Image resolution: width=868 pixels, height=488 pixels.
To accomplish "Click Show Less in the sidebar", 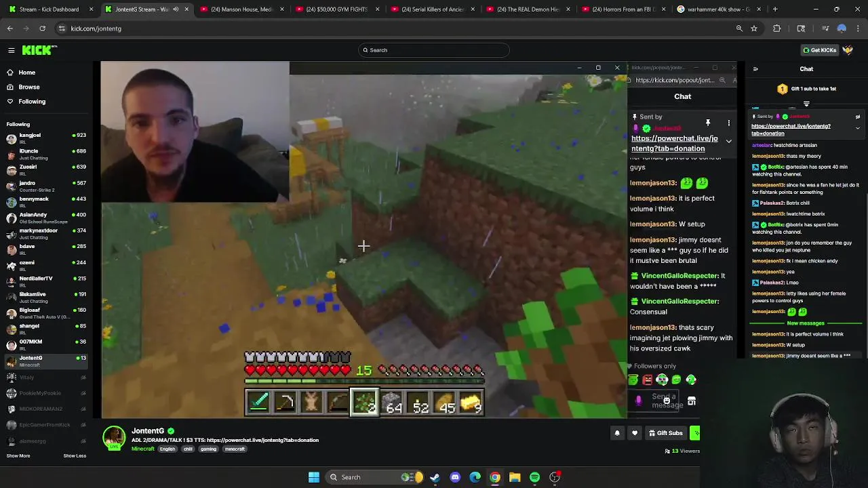I will click(75, 455).
